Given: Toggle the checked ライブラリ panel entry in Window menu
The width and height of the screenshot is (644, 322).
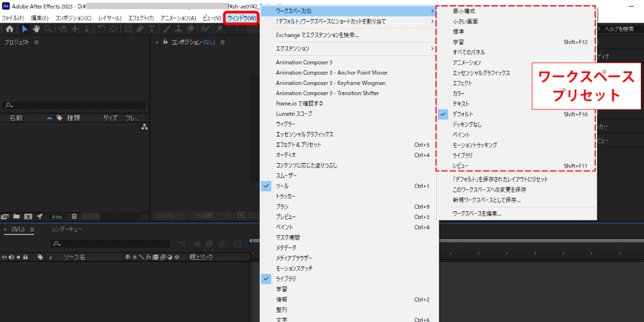Looking at the screenshot, I should pos(349,279).
